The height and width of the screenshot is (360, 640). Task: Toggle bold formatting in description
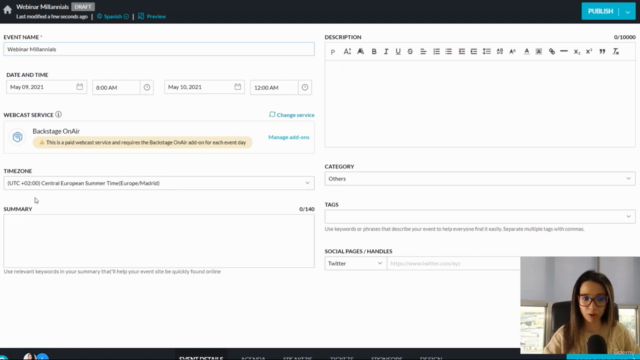coord(374,51)
